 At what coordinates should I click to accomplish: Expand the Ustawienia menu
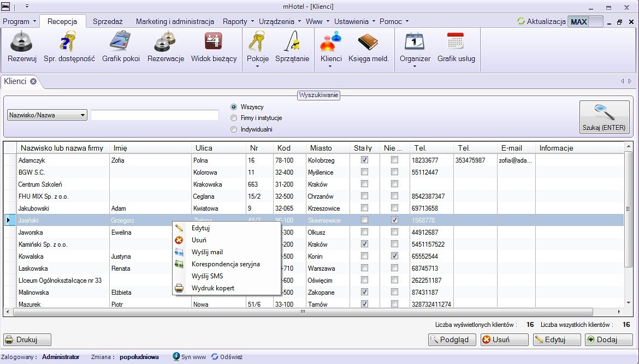355,22
